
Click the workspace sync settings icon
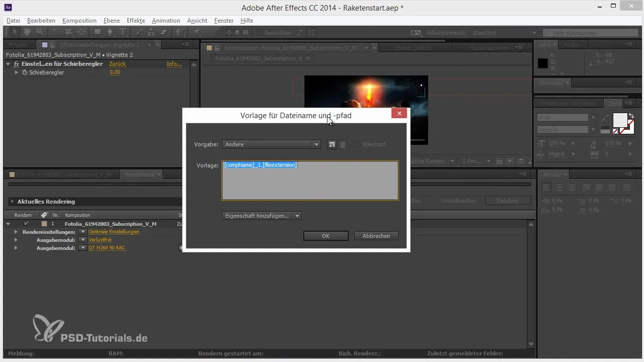416,33
